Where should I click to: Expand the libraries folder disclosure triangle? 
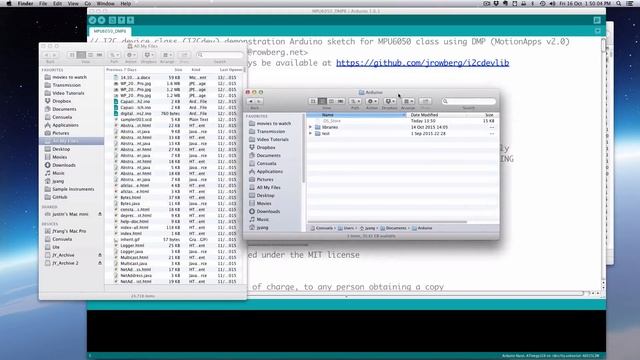click(x=311, y=127)
